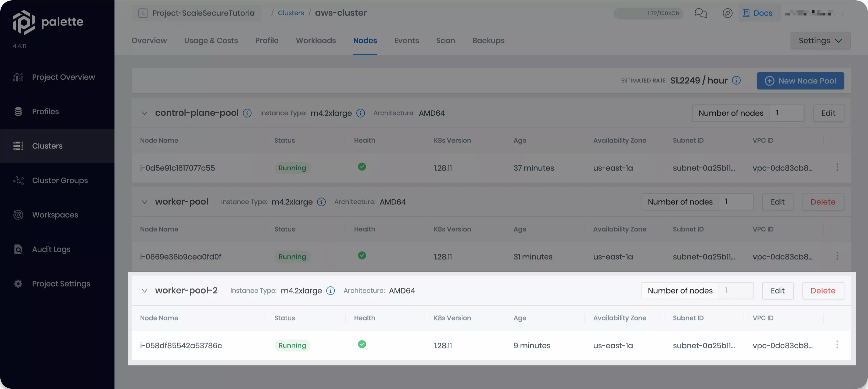Show worker-pool-2 instance type info
868x389 pixels.
click(x=331, y=291)
